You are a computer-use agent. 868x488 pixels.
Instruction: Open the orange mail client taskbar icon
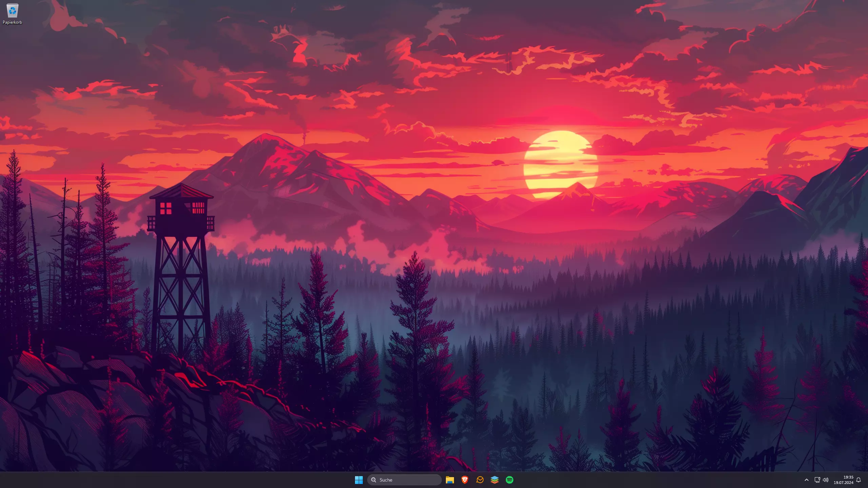point(480,480)
